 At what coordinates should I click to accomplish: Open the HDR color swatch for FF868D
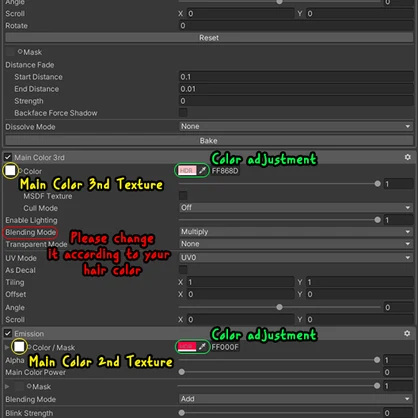pyautogui.click(x=187, y=171)
